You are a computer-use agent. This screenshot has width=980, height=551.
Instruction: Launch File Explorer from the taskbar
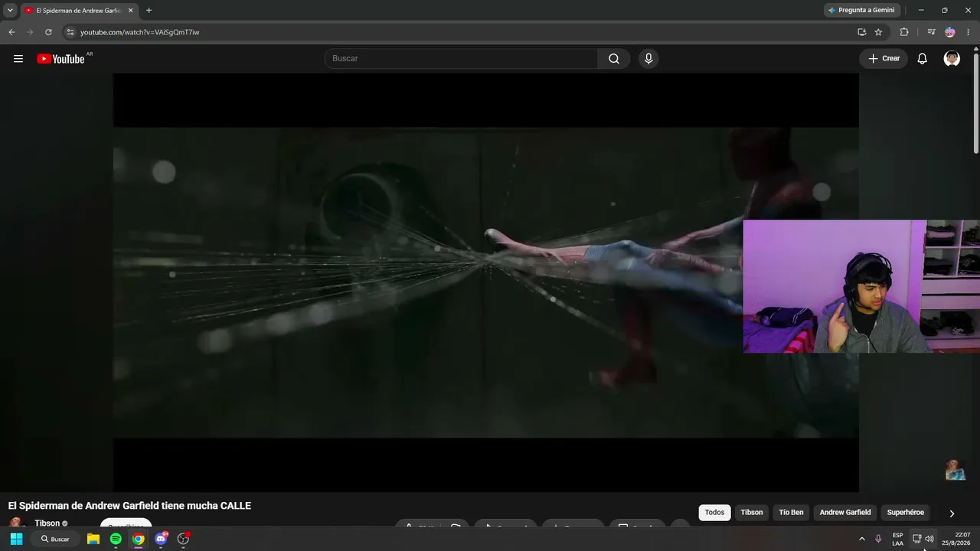[x=93, y=539]
